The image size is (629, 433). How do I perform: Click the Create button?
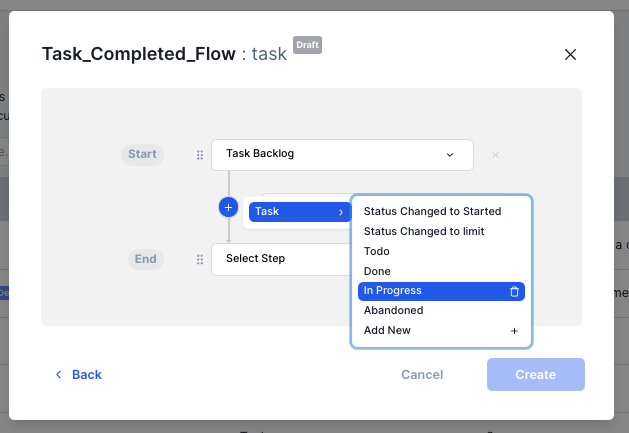535,375
